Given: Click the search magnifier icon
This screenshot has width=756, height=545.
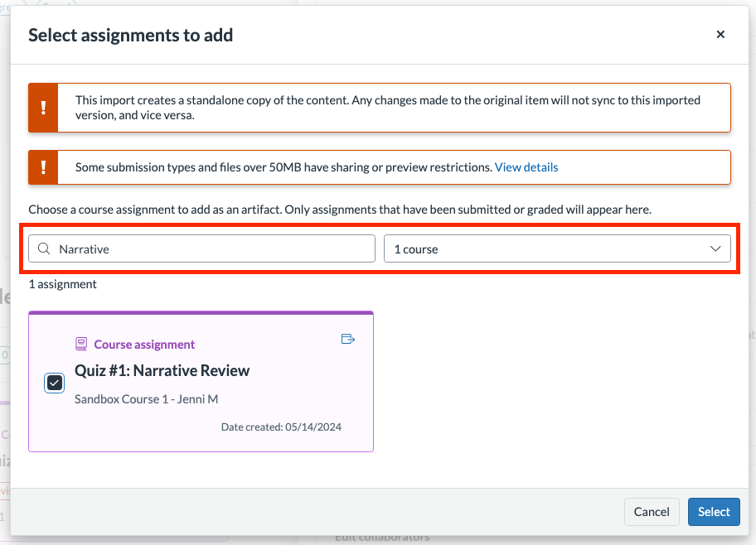Looking at the screenshot, I should coord(44,248).
